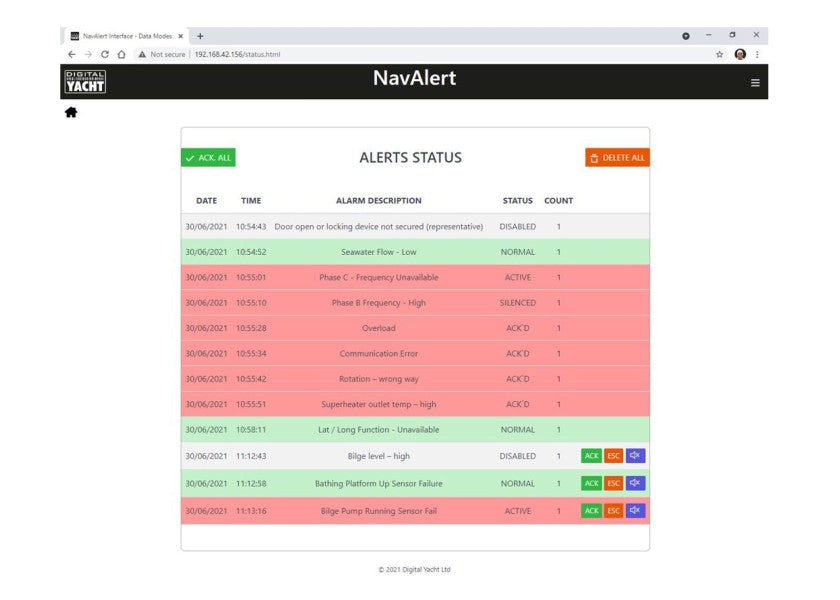Escalate Bathing Platform Up Sensor Failure alarm
Image resolution: width=840 pixels, height=600 pixels.
[x=613, y=483]
